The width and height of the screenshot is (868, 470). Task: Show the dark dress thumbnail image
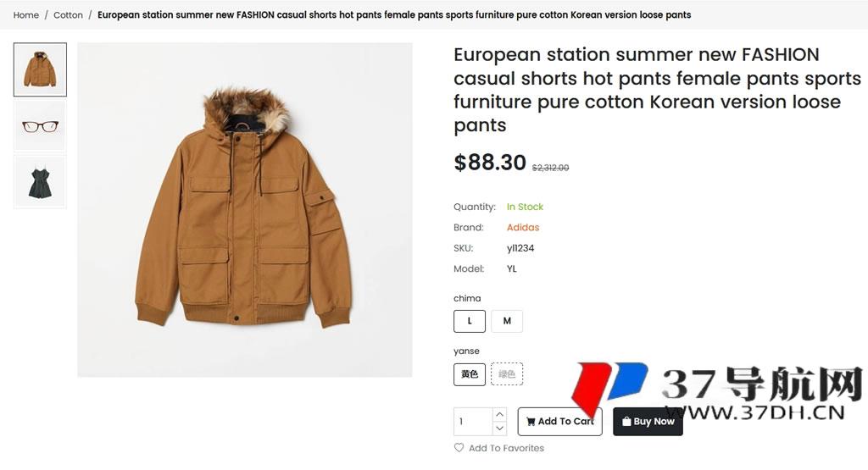click(40, 182)
